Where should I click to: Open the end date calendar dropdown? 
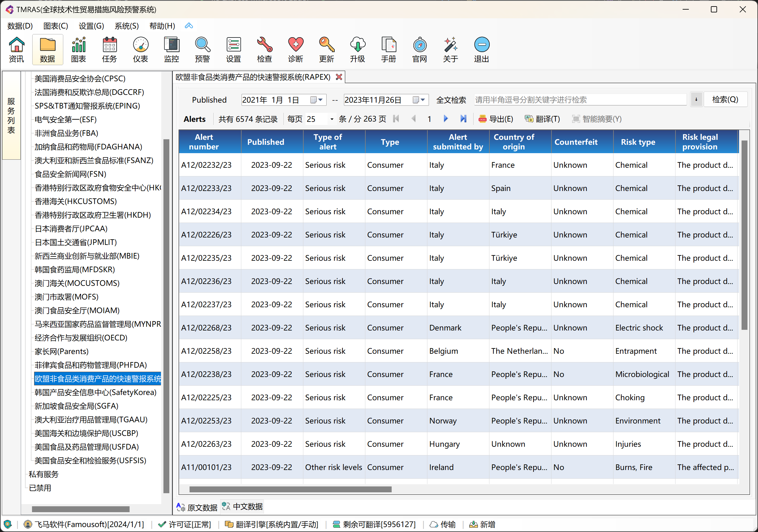[x=419, y=100]
